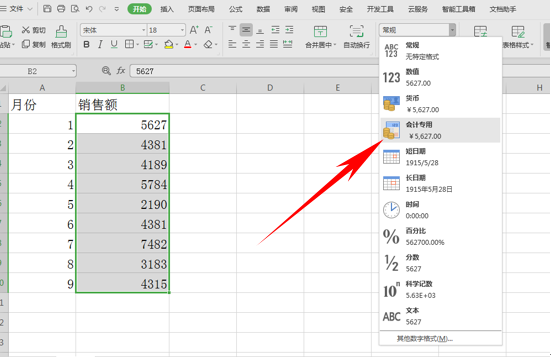Open font color dropdown arrow
The image size is (551, 360).
click(195, 45)
